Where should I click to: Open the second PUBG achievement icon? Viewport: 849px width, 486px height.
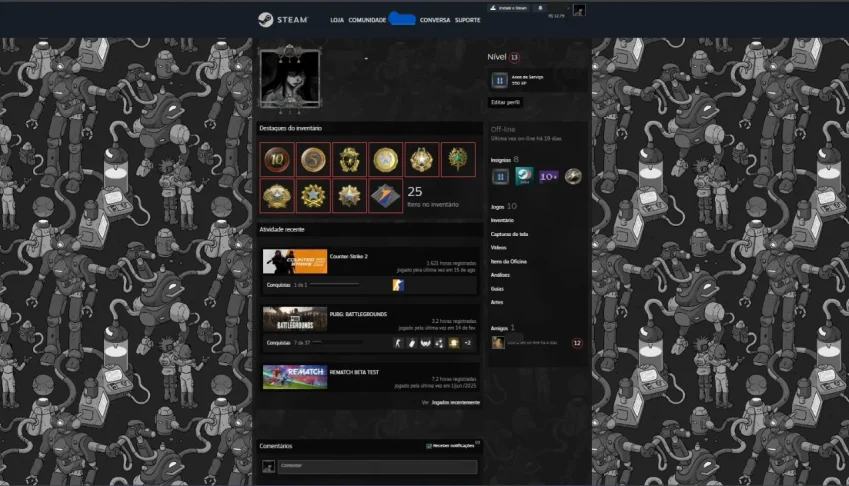tap(412, 343)
